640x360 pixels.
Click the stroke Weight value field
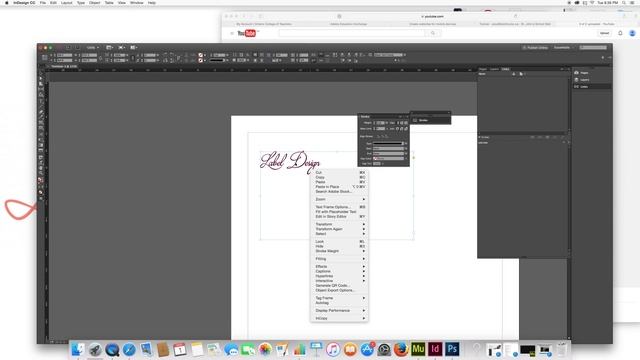point(380,123)
